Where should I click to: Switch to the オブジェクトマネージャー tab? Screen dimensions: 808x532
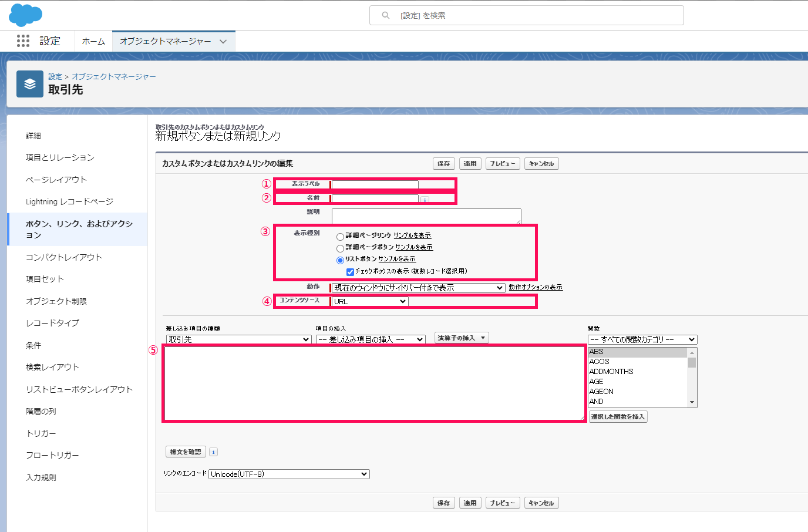click(166, 41)
